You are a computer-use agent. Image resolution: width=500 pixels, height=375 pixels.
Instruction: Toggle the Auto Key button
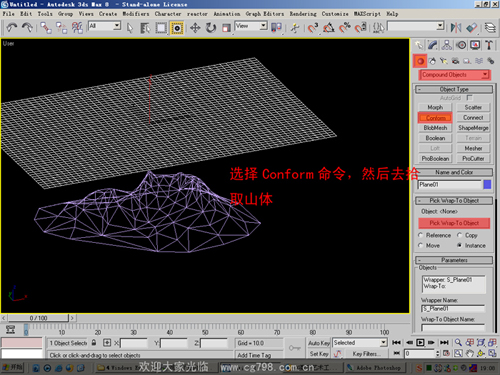[x=319, y=343]
